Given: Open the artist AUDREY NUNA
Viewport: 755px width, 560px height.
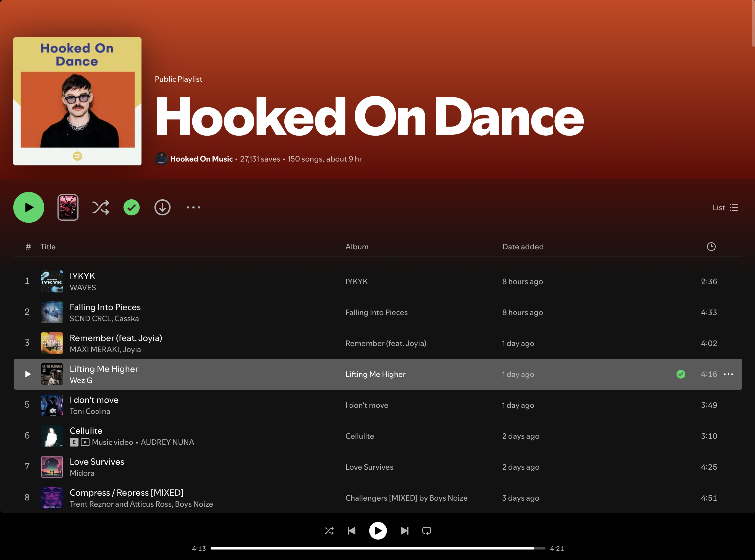Looking at the screenshot, I should click(167, 442).
